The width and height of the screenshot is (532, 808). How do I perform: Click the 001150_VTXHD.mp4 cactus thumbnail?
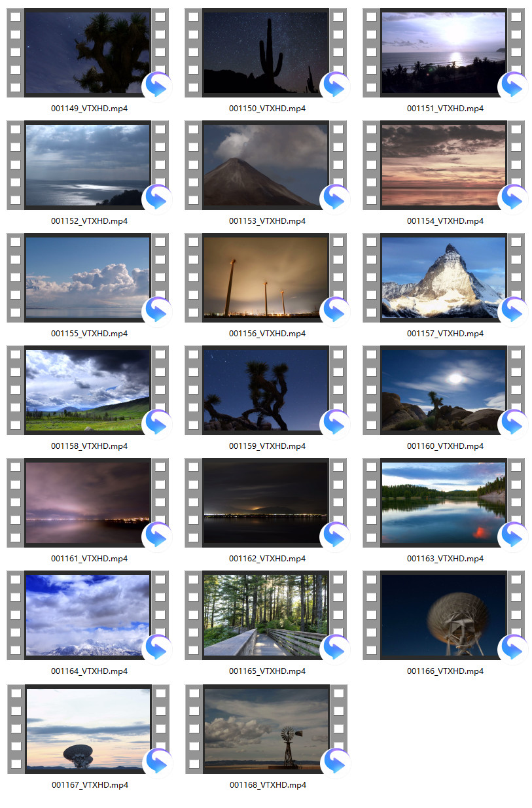[266, 52]
